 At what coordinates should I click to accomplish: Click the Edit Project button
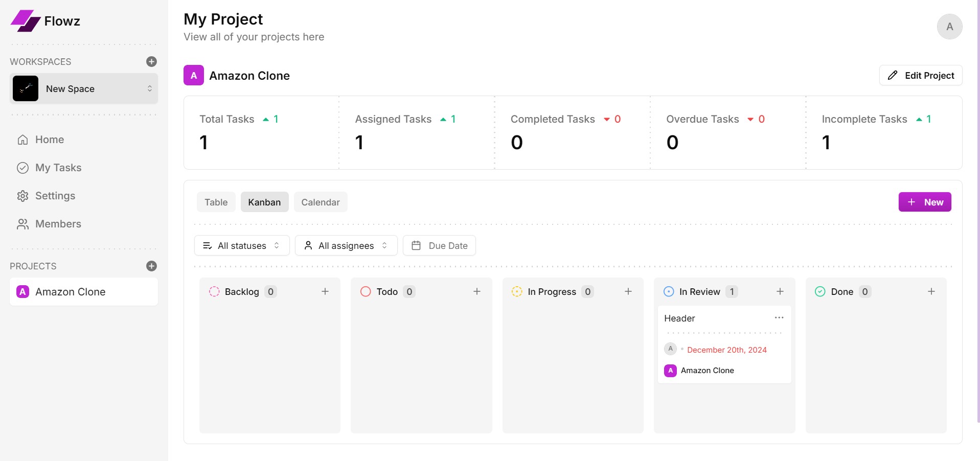click(920, 75)
